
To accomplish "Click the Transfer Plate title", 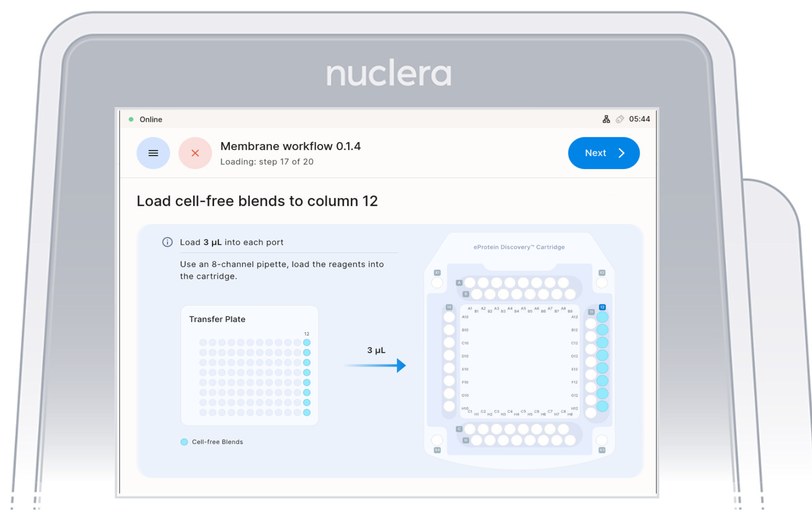I will click(x=217, y=319).
